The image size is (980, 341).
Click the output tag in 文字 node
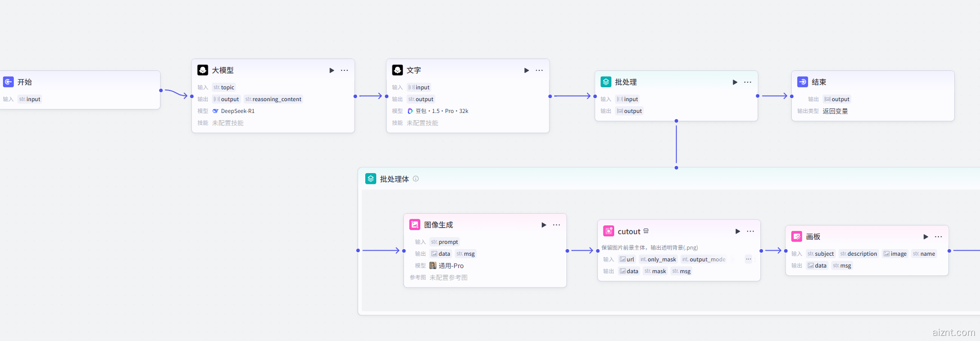(421, 99)
